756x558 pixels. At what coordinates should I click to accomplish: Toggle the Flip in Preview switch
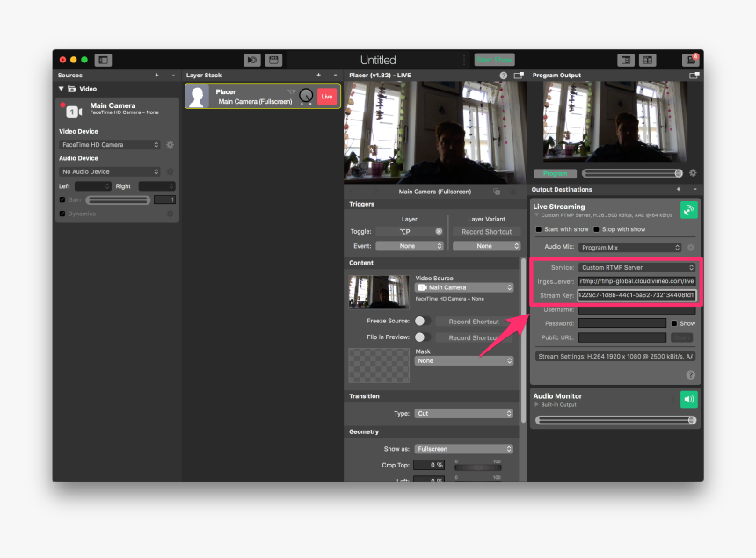coord(422,337)
